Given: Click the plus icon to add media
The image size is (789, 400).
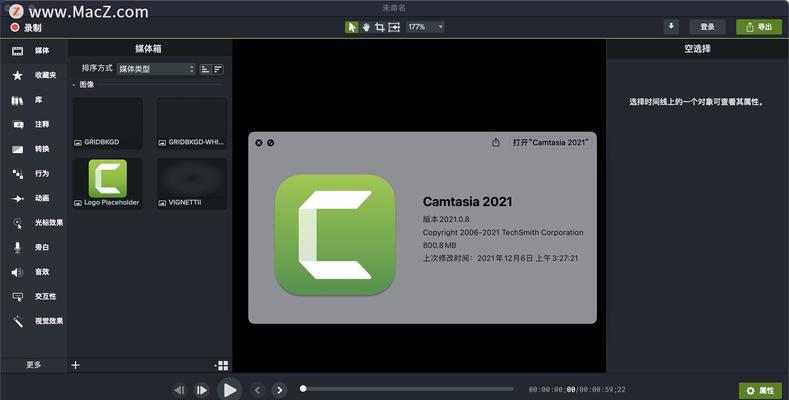Looking at the screenshot, I should pyautogui.click(x=75, y=365).
